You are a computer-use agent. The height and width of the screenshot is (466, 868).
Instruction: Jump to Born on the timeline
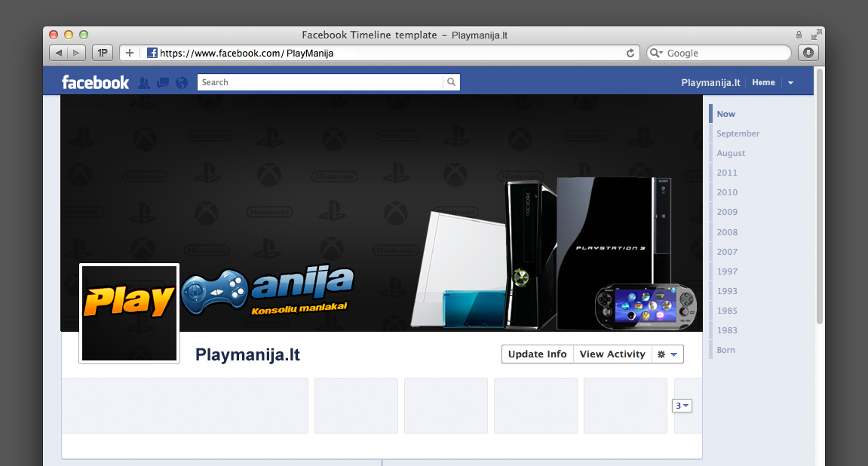coord(725,350)
